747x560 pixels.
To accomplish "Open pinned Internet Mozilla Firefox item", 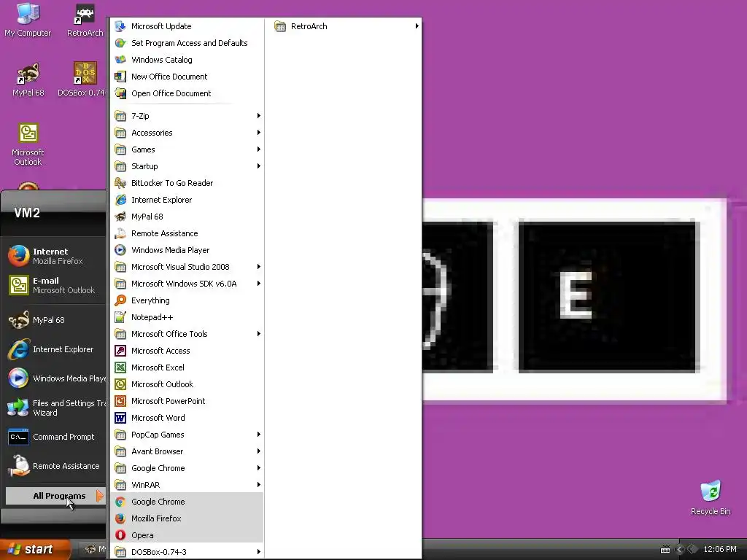I will pos(55,256).
